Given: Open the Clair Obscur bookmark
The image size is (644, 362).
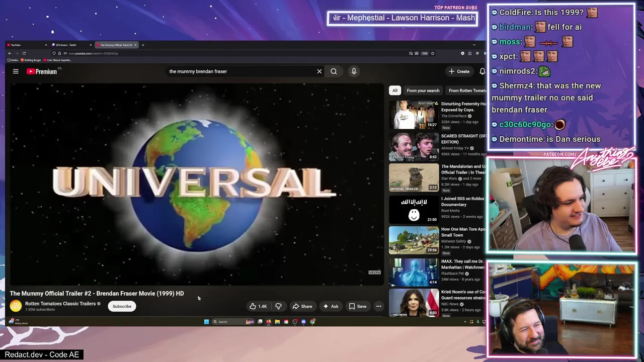Looking at the screenshot, I should pos(57,60).
